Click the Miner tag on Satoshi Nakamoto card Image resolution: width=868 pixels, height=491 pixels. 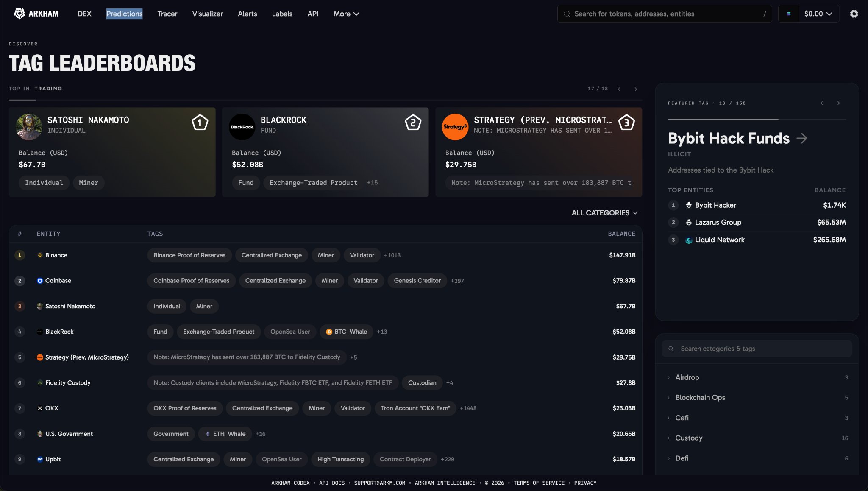point(89,183)
